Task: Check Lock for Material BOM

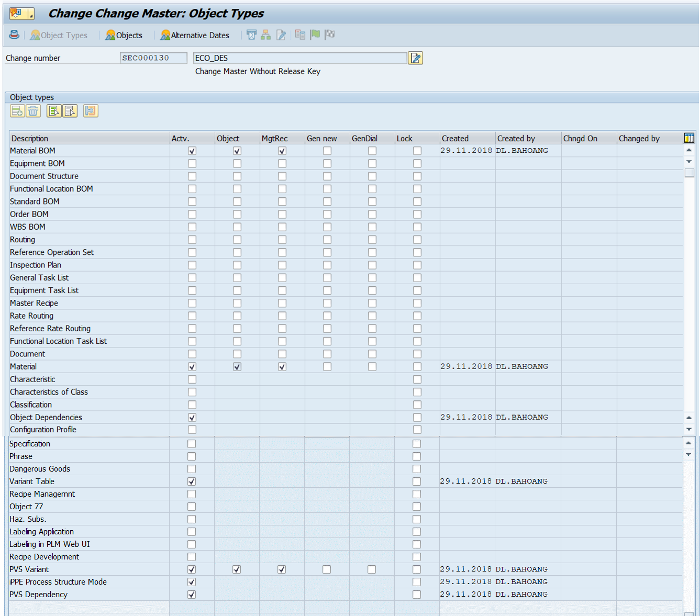Action: tap(417, 151)
